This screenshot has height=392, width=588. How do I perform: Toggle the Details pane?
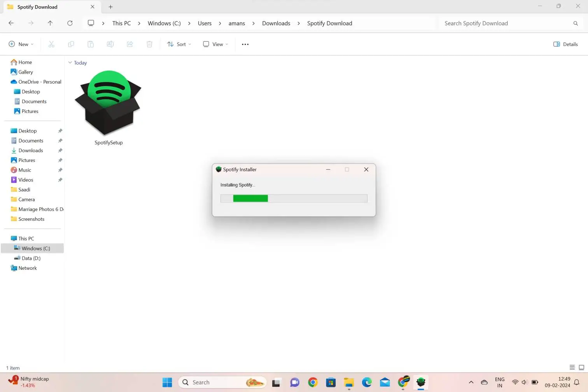point(565,44)
